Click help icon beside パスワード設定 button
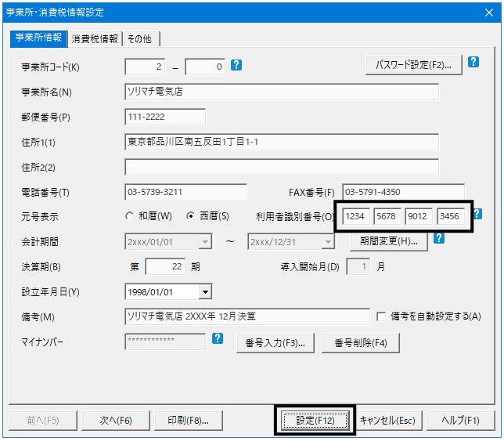Screen dimensions: 504x441 pyautogui.click(x=473, y=62)
